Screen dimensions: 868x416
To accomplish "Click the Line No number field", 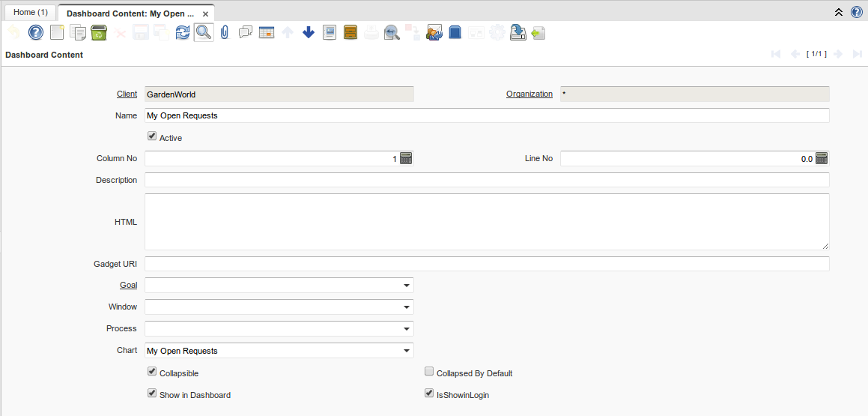I will coord(687,159).
